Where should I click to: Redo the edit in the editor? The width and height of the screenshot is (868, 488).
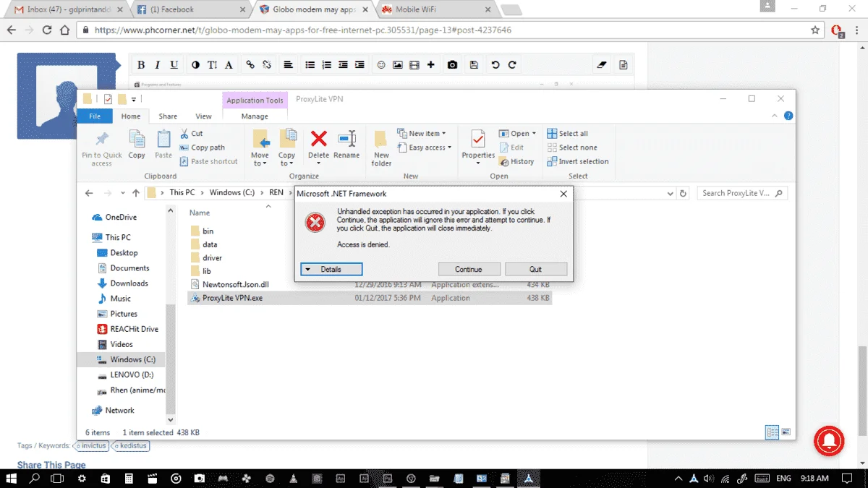tap(512, 64)
